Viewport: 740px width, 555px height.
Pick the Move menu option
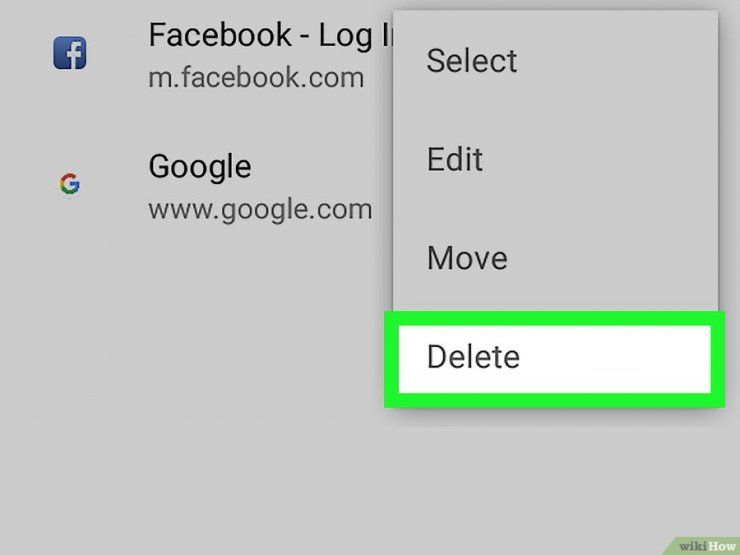tap(467, 258)
